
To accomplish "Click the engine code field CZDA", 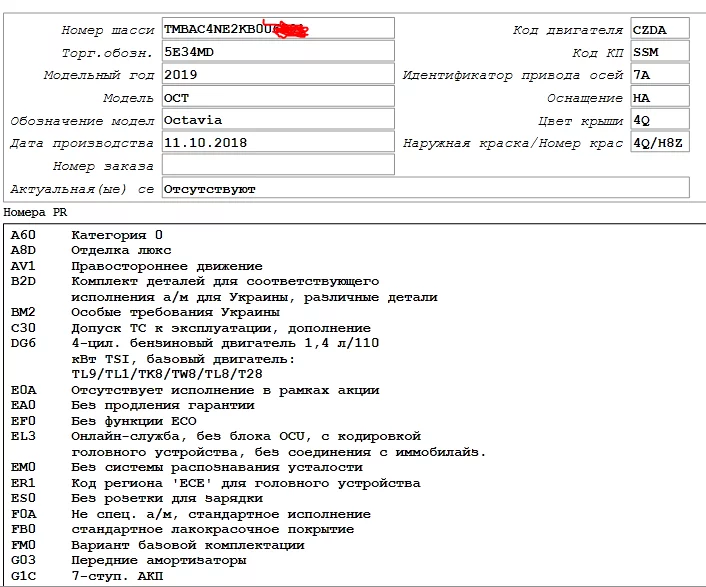I will [660, 28].
